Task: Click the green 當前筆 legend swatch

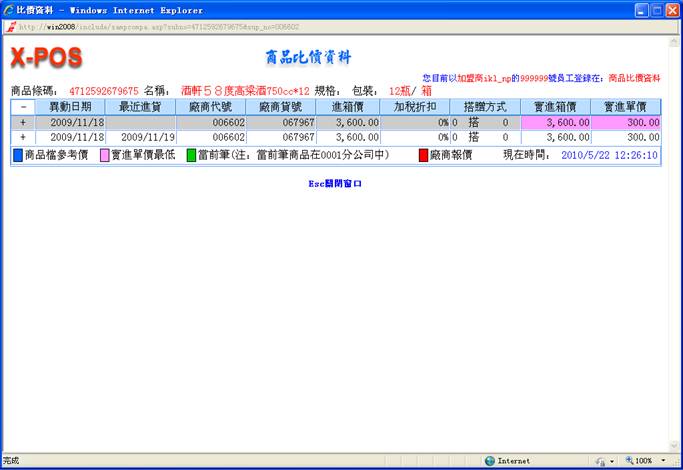Action: click(190, 156)
